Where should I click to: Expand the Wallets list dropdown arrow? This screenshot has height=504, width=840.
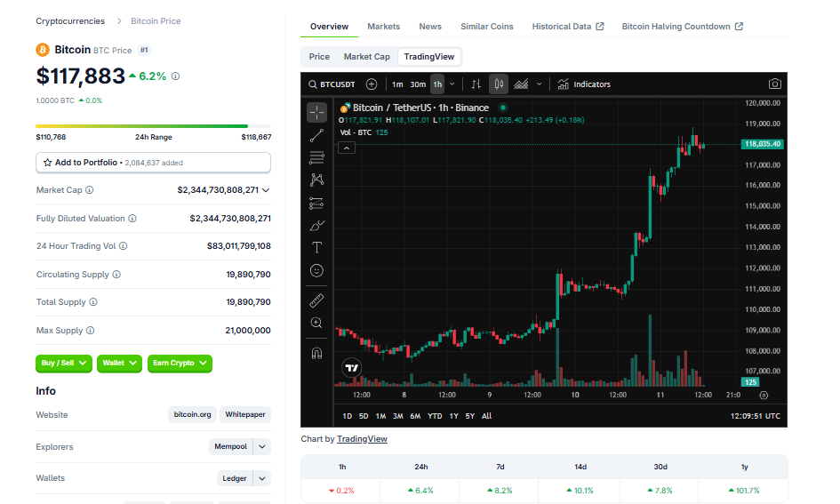[x=262, y=478]
